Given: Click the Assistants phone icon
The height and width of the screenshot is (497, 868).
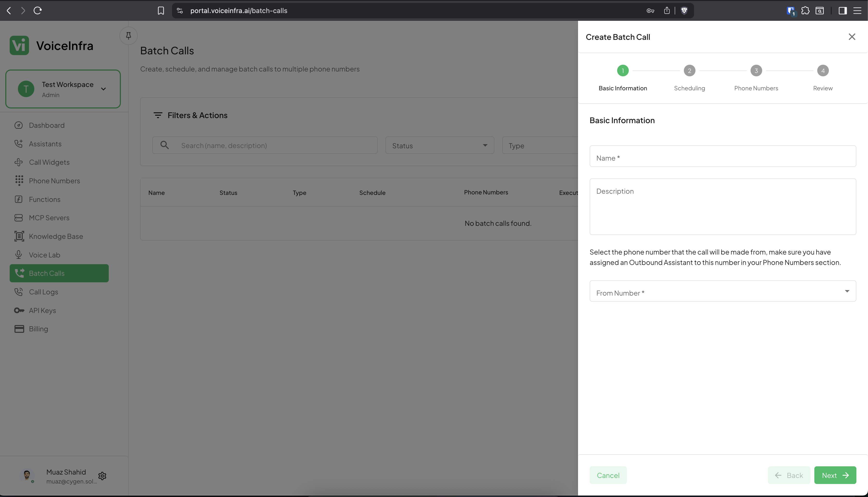Looking at the screenshot, I should coord(19,144).
